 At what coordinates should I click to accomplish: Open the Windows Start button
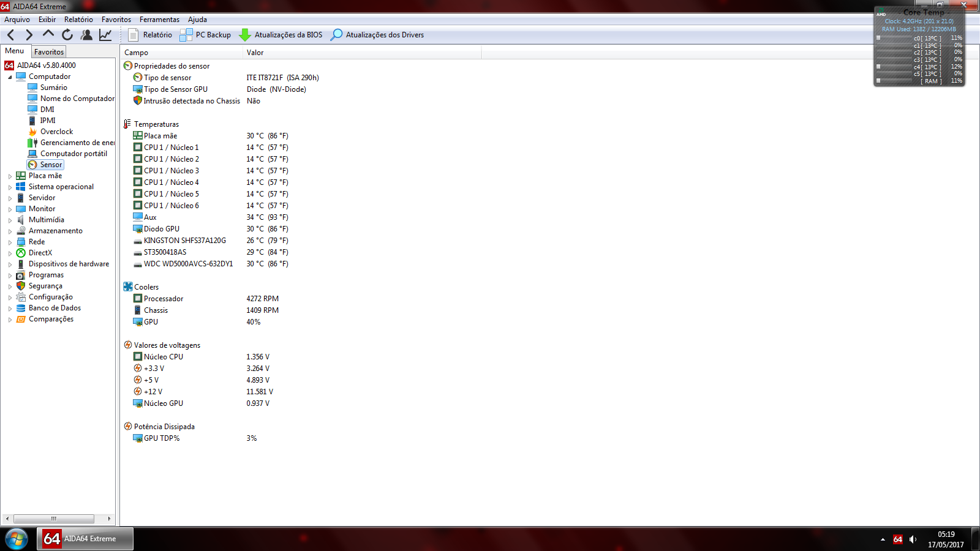[17, 539]
